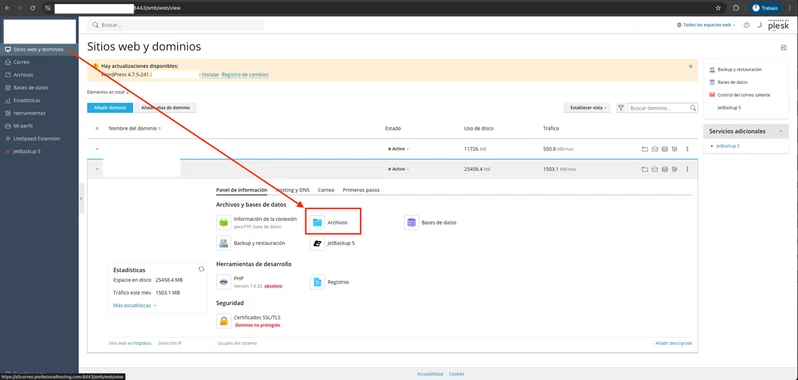Open Bases de datos in the information panel
The width and height of the screenshot is (798, 380).
431,222
